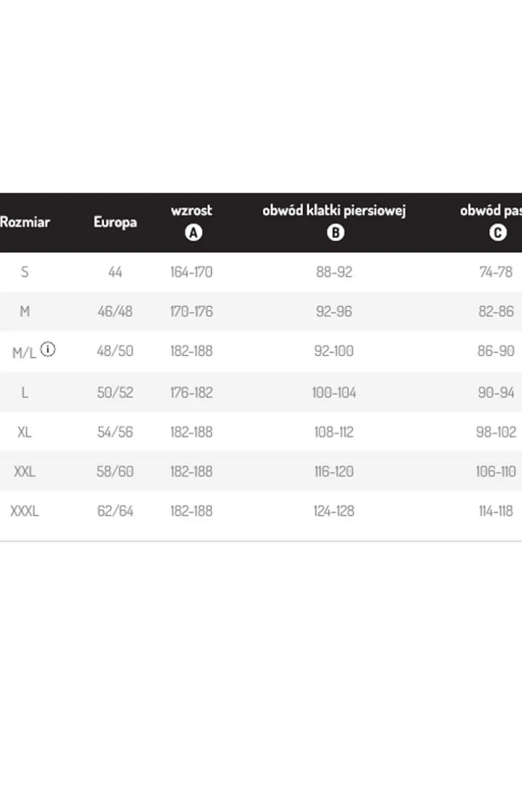
Task: Select the Rozmiar column header
Action: point(25,222)
